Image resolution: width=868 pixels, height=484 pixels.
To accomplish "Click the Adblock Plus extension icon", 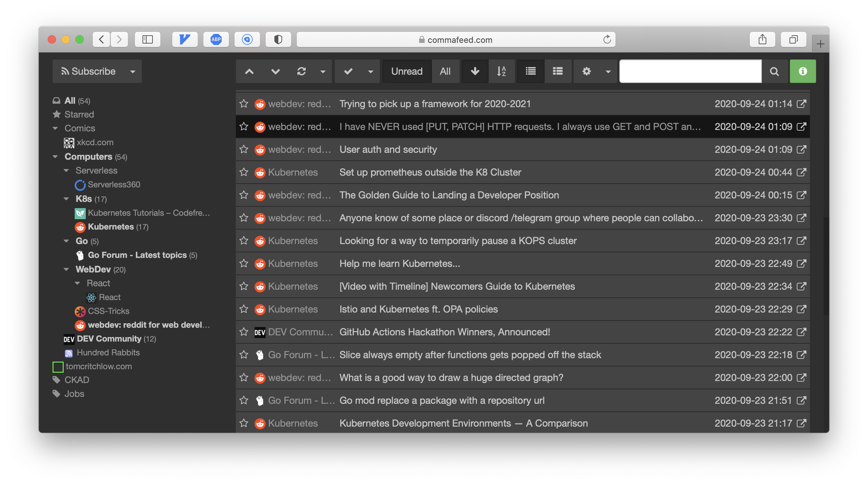I will click(216, 39).
